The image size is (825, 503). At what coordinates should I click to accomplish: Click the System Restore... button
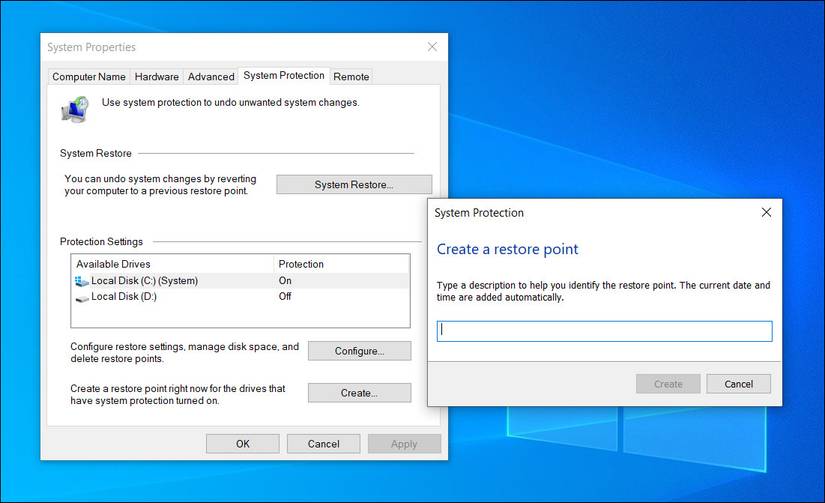pyautogui.click(x=354, y=185)
